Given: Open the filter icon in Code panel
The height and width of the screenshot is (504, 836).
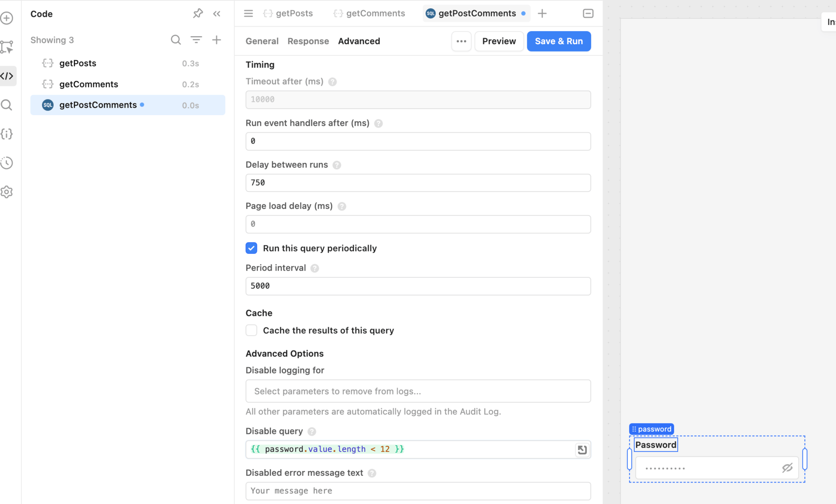Looking at the screenshot, I should tap(196, 40).
